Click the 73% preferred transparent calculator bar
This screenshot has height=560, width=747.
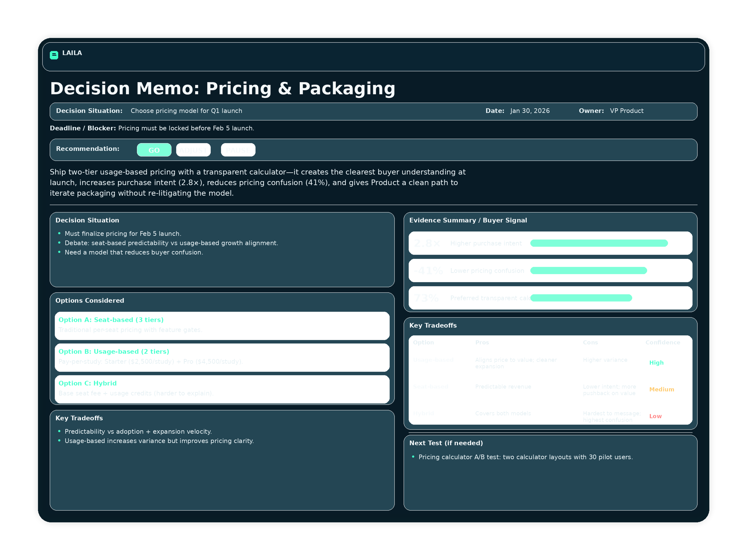[581, 298]
